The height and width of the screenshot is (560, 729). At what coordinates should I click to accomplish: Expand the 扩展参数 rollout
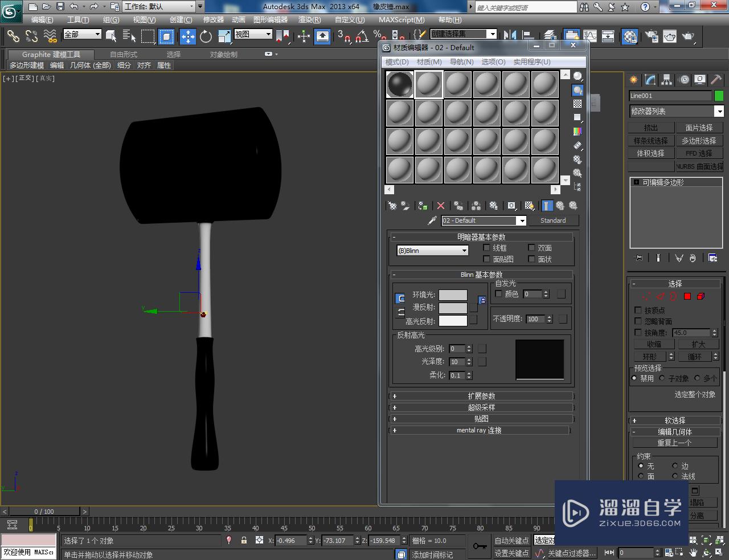481,396
